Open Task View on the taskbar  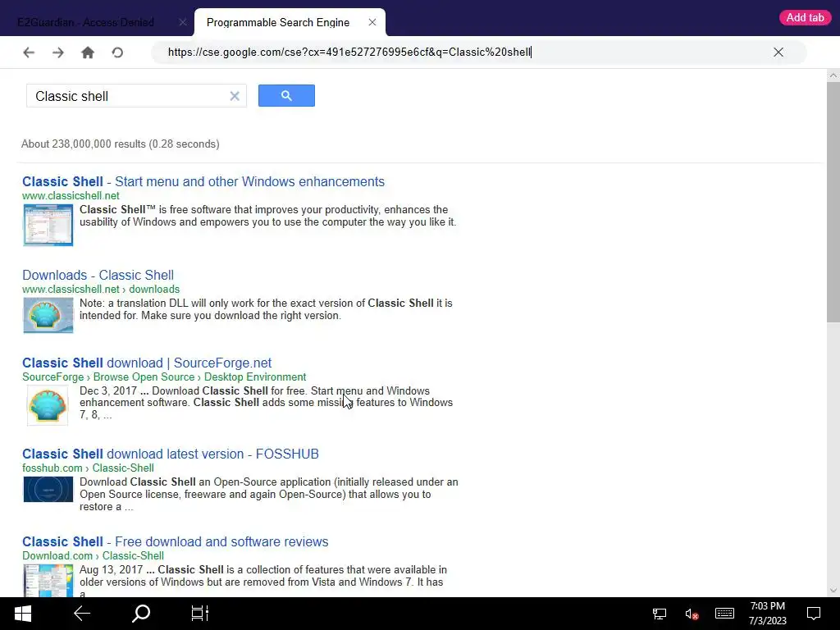[x=200, y=614]
